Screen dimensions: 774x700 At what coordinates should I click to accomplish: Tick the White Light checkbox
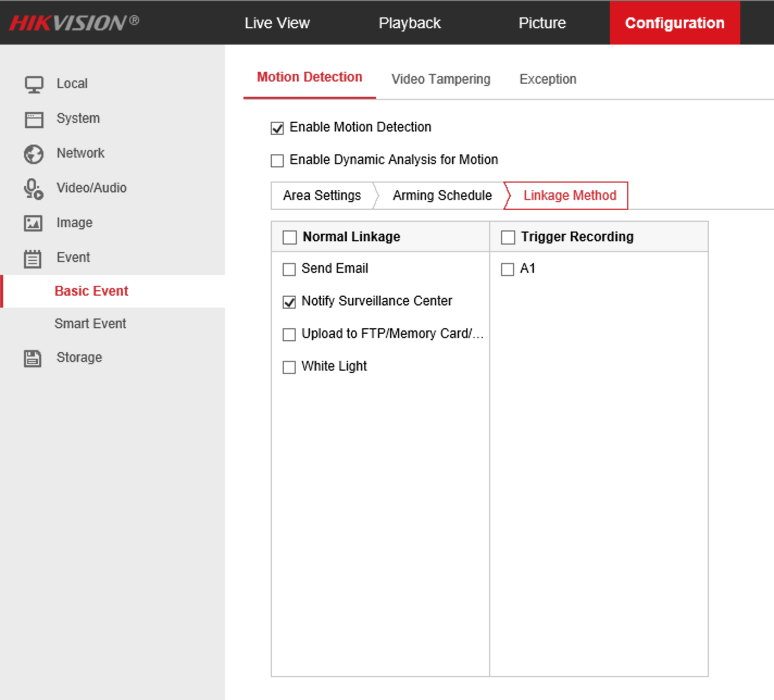coord(289,367)
